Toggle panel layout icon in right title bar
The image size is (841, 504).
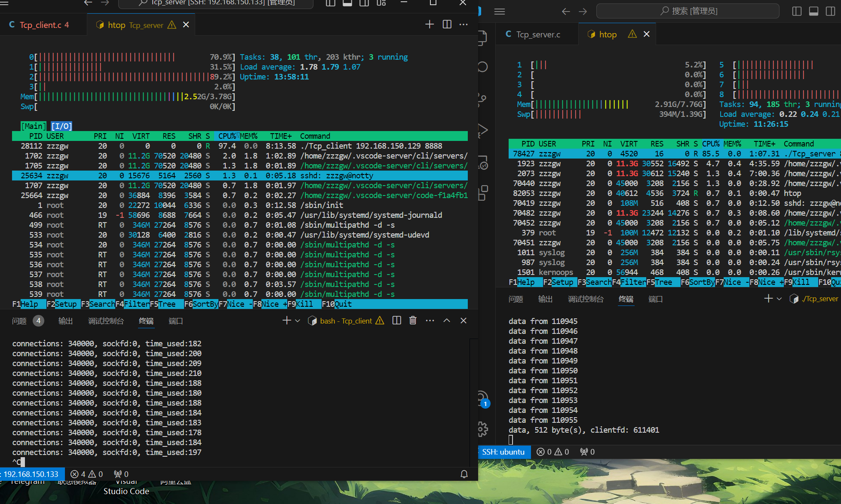(813, 12)
